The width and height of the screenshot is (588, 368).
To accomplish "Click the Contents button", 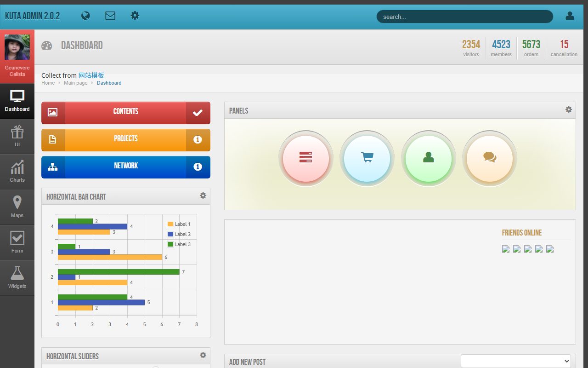I will coord(126,113).
